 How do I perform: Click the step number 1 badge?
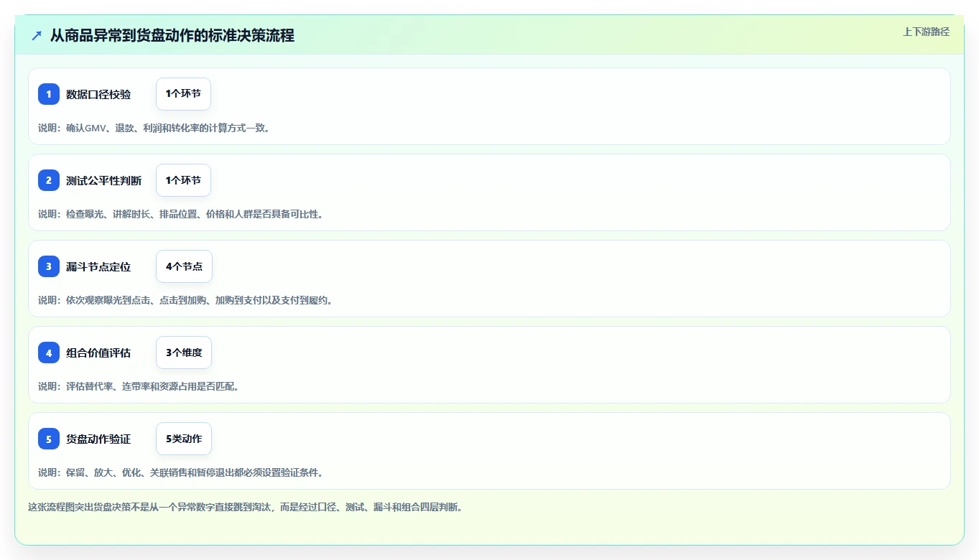tap(49, 94)
